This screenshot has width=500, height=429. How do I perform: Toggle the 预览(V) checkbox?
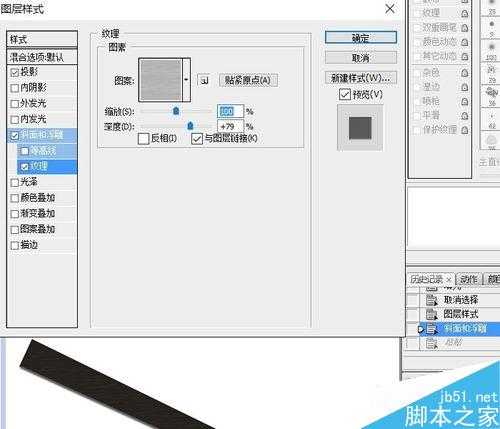(x=345, y=94)
